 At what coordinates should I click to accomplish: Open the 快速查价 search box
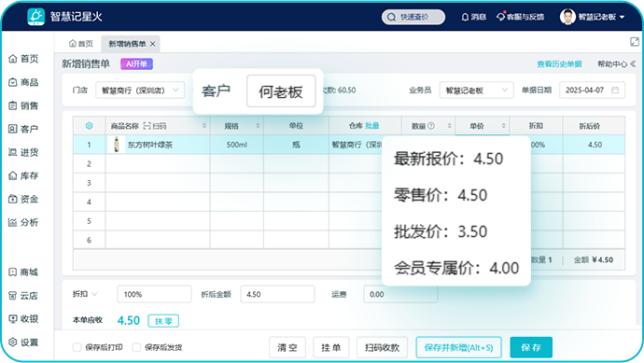pyautogui.click(x=413, y=17)
